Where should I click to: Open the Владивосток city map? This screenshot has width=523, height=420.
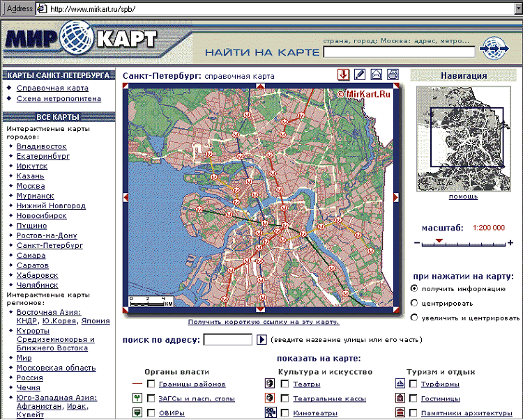tap(41, 146)
